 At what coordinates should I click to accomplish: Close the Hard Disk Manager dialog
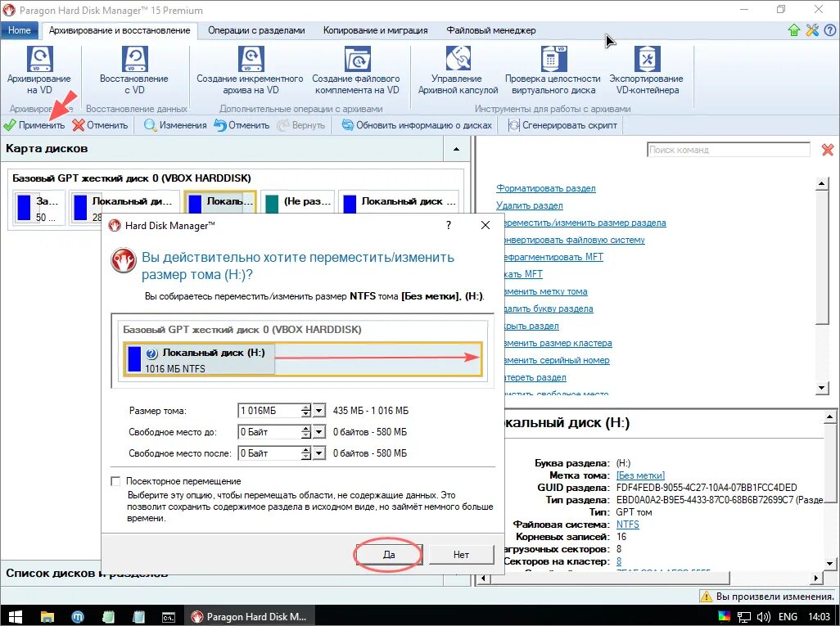[x=485, y=226]
